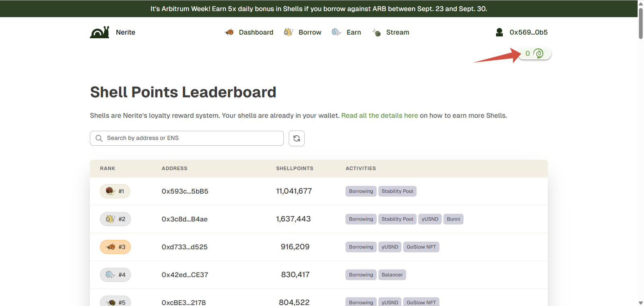Viewport: 644px width, 306px height.
Task: Open the "Read all the details here" link
Action: pyautogui.click(x=379, y=116)
